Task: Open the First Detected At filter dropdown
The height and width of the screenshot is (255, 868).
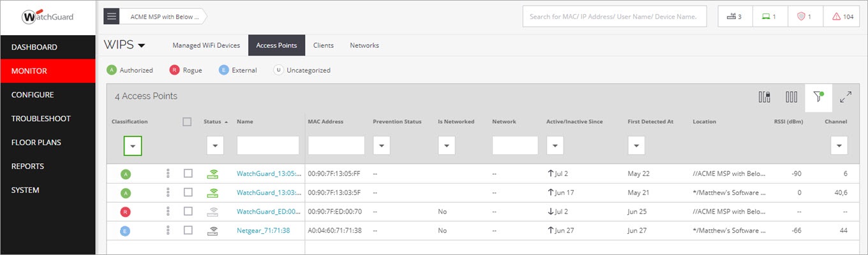Action: point(636,146)
